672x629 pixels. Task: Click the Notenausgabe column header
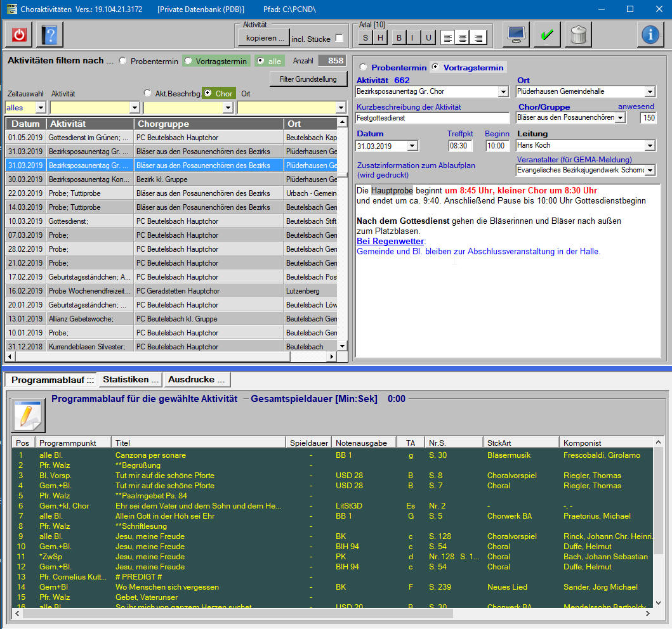364,443
